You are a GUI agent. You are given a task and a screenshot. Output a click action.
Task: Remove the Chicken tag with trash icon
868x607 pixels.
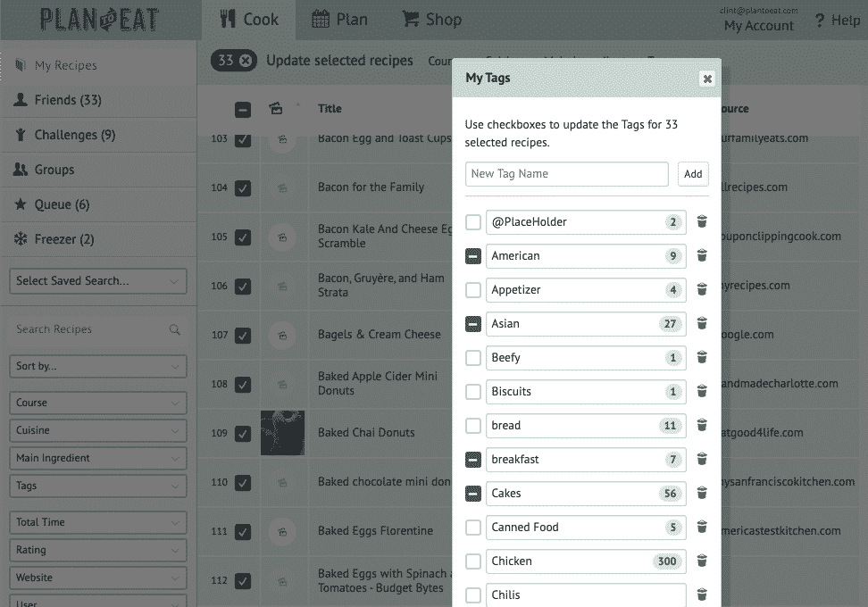(702, 561)
